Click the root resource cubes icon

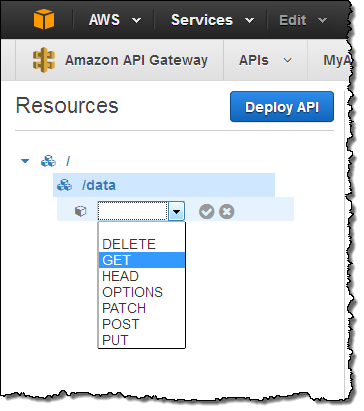(x=48, y=161)
